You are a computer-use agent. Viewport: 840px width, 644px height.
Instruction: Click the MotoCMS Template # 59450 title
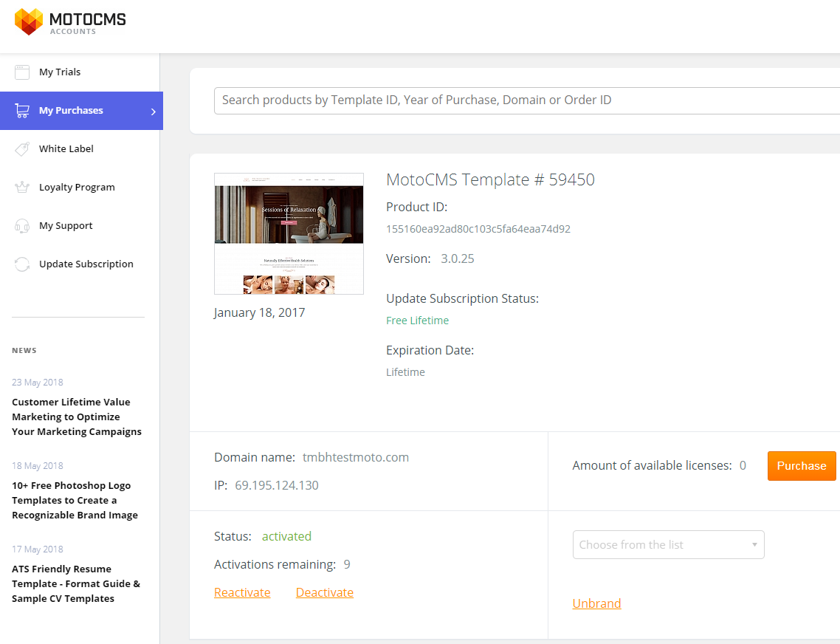click(490, 179)
